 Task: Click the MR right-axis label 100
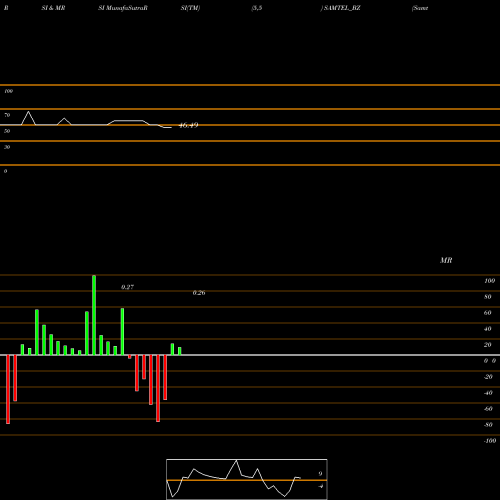point(489,281)
